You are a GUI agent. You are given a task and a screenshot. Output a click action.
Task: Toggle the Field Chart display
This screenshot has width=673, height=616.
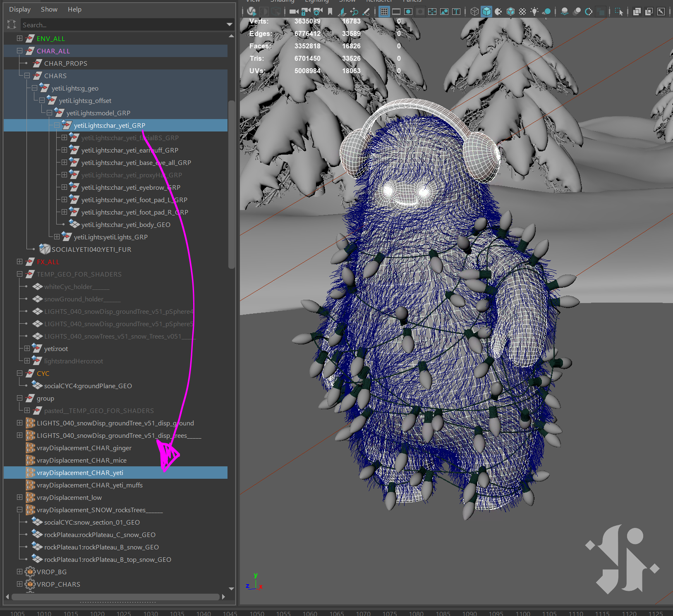coord(432,12)
